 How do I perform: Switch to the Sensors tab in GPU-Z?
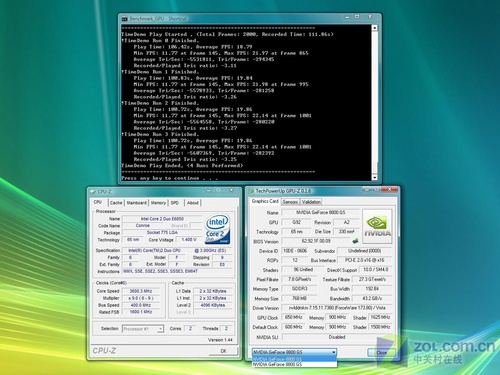click(x=290, y=202)
